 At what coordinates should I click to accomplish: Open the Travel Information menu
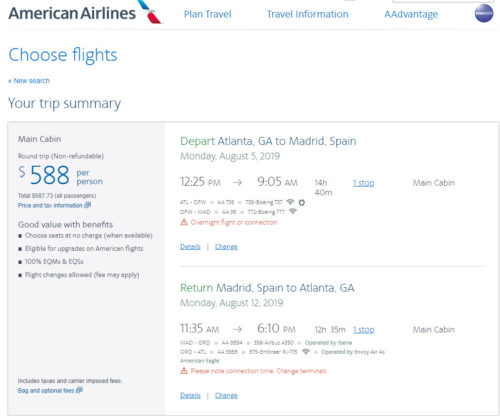(x=307, y=14)
